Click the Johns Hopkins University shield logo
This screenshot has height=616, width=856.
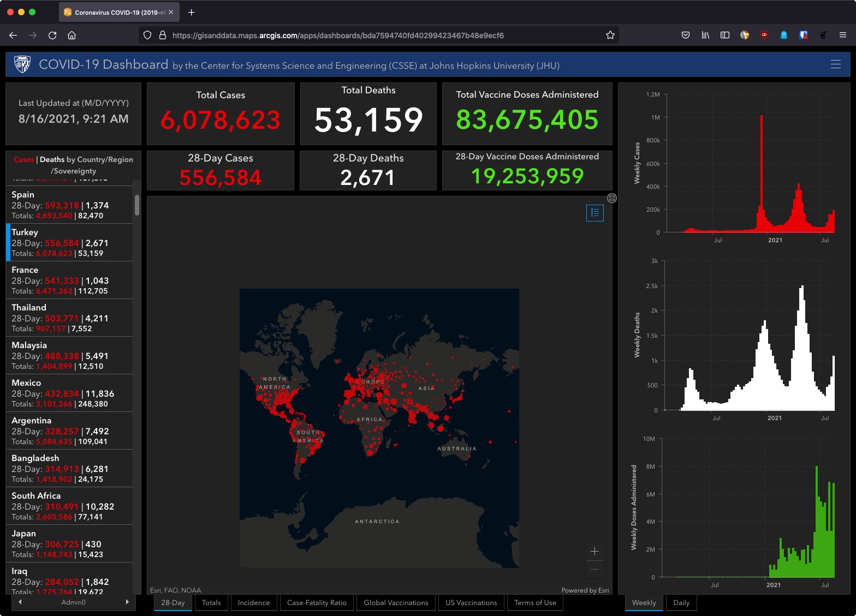click(x=22, y=64)
